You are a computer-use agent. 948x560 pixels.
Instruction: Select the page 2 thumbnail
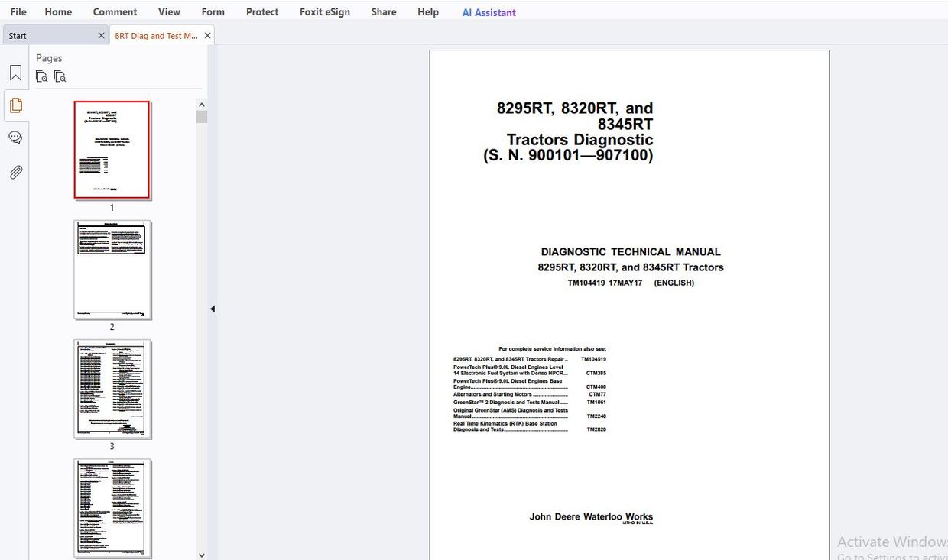[112, 270]
